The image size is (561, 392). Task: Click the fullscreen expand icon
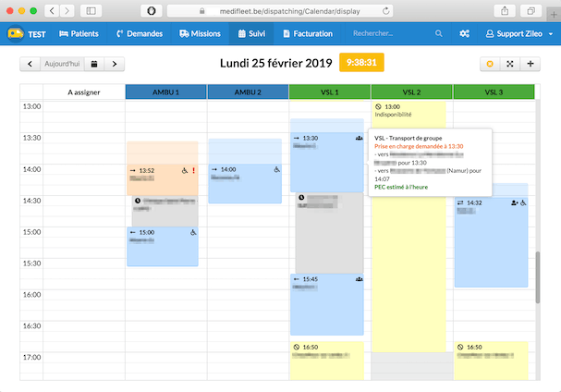(509, 64)
